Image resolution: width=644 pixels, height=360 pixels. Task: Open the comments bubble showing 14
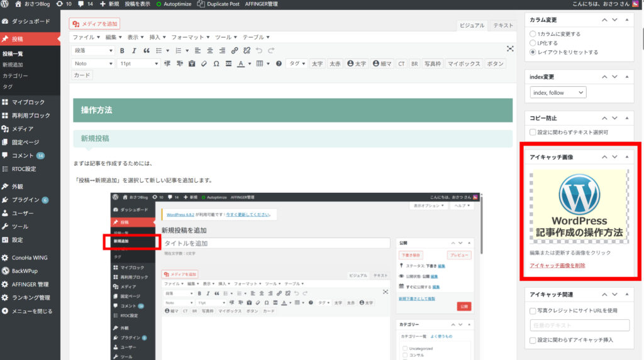tap(86, 4)
